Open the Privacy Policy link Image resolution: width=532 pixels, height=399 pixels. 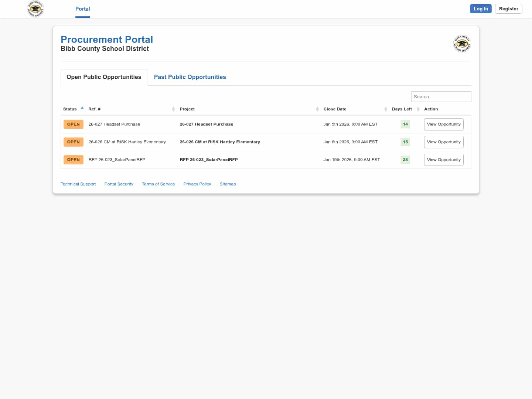point(197,184)
